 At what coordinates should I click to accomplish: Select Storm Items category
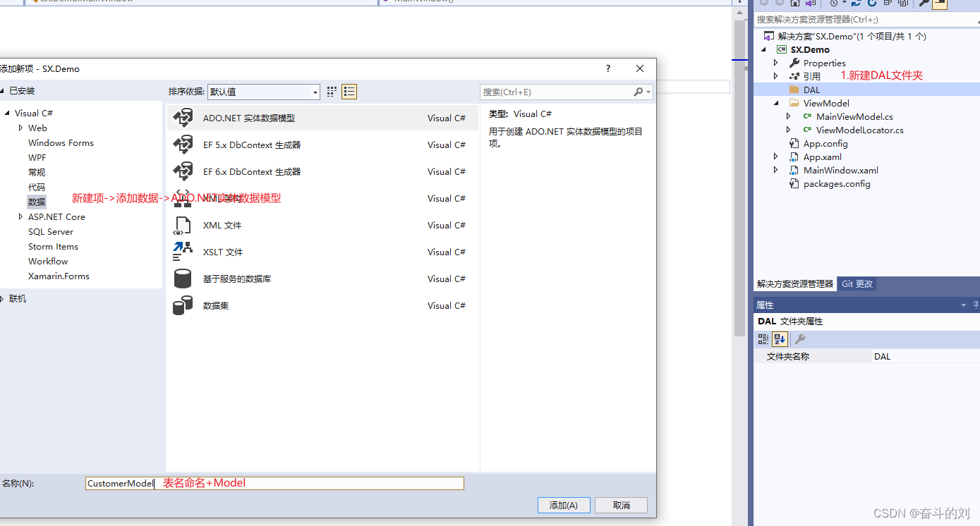tap(53, 246)
